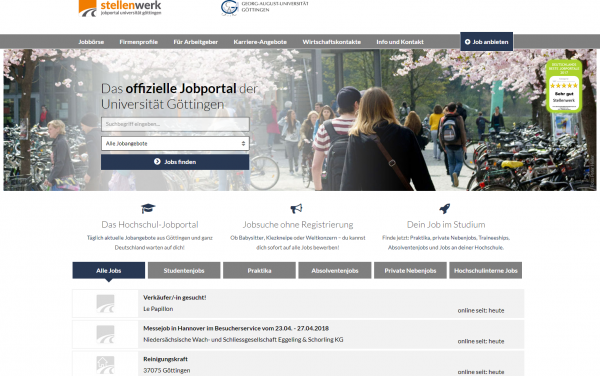This screenshot has height=376, width=600.
Task: Open the Verkäufer/-in gesucht! job listing
Action: click(175, 298)
